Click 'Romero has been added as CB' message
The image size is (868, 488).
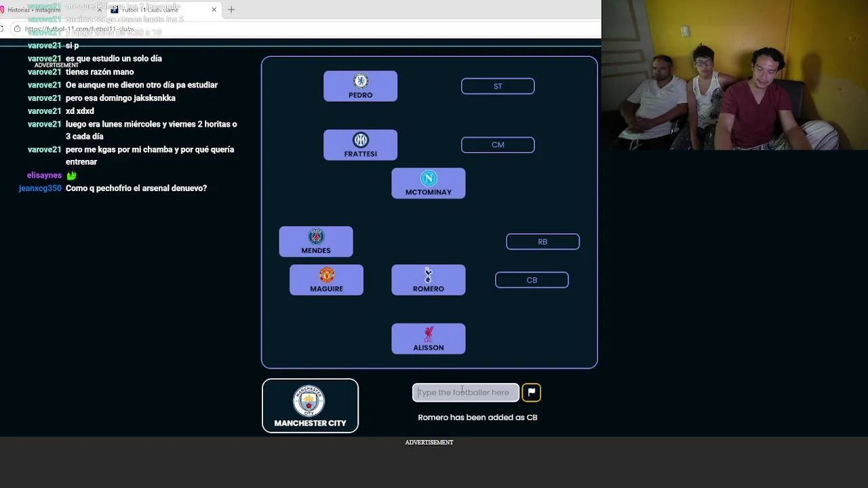point(477,418)
